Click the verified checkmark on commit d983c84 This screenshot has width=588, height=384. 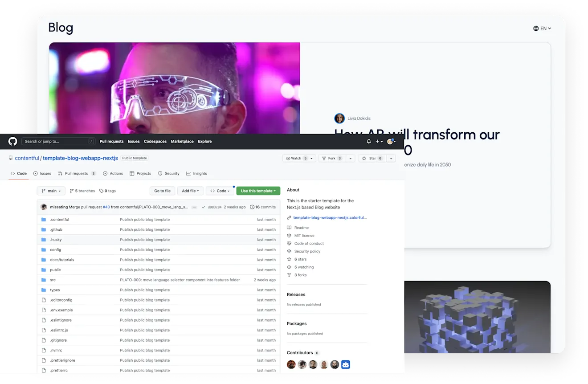pyautogui.click(x=204, y=207)
